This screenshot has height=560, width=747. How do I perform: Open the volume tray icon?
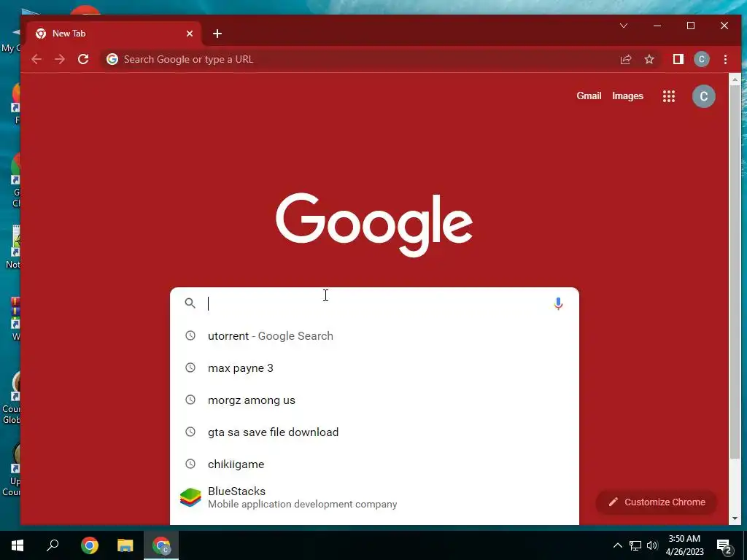pos(652,545)
